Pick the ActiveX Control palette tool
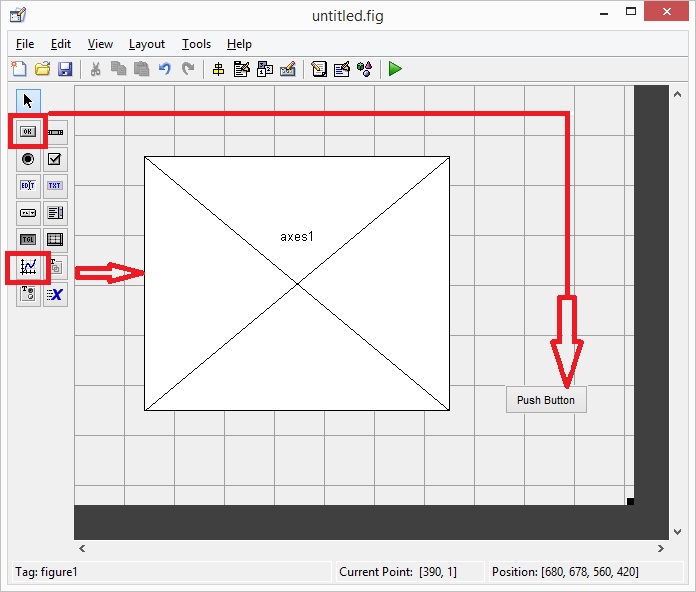Viewport: 696px width, 592px height. click(55, 294)
